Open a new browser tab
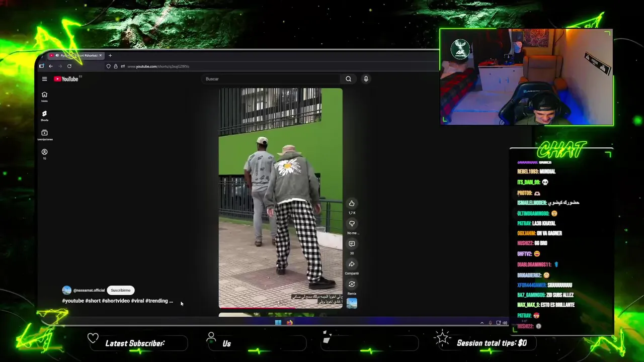Image resolution: width=644 pixels, height=362 pixels. [110, 55]
